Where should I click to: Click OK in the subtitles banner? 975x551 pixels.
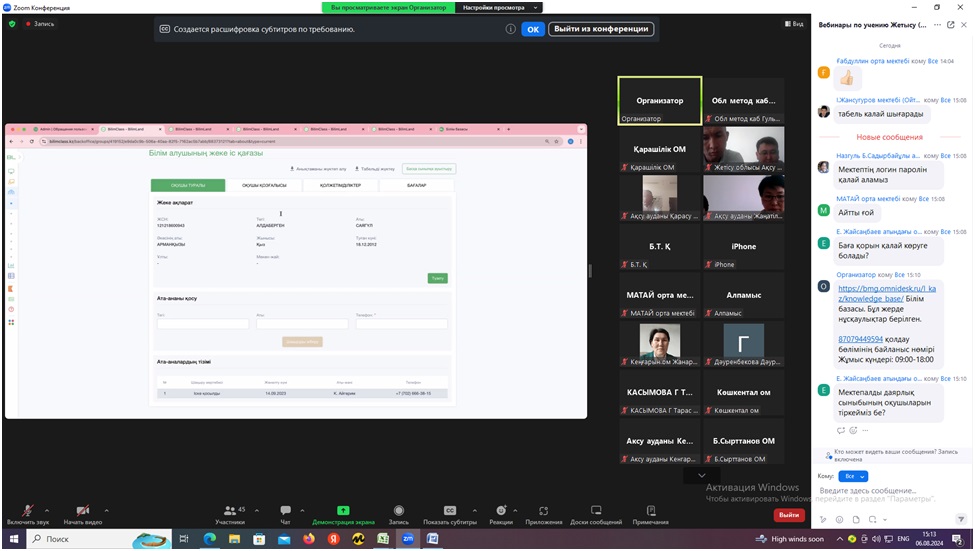[x=533, y=29]
